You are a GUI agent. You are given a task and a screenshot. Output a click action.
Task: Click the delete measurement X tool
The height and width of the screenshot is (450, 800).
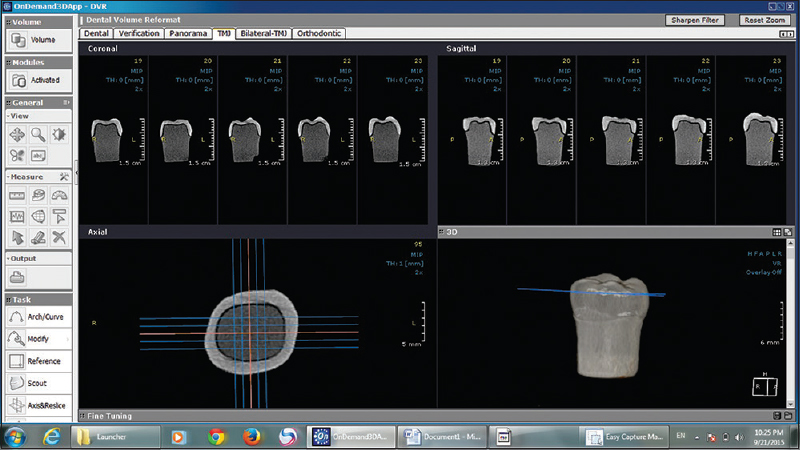(x=59, y=236)
